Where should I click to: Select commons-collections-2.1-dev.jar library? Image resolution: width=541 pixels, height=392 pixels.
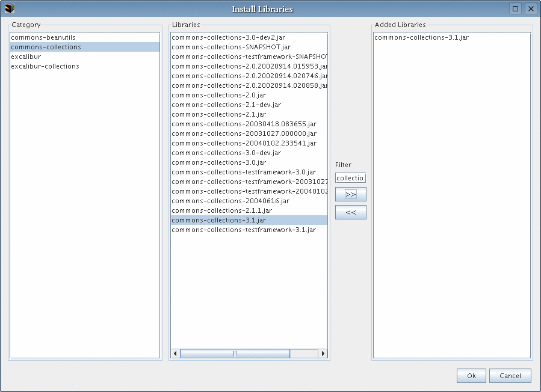(249, 105)
